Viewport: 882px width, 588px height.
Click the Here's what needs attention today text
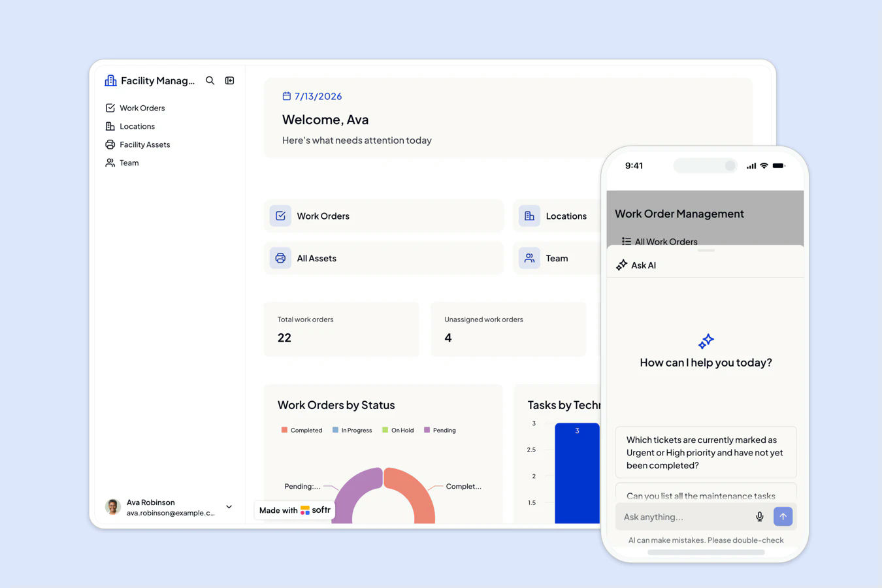tap(357, 140)
